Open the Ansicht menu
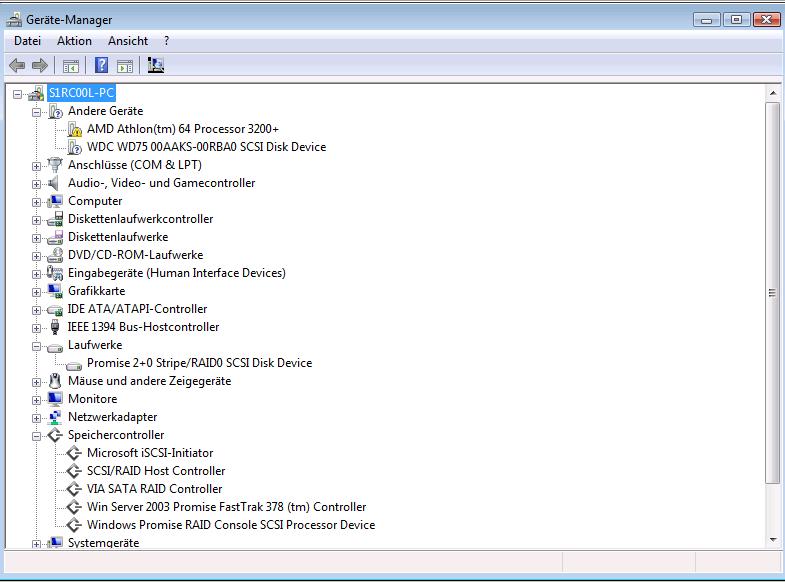Viewport: 785px width, 582px height. click(x=128, y=41)
